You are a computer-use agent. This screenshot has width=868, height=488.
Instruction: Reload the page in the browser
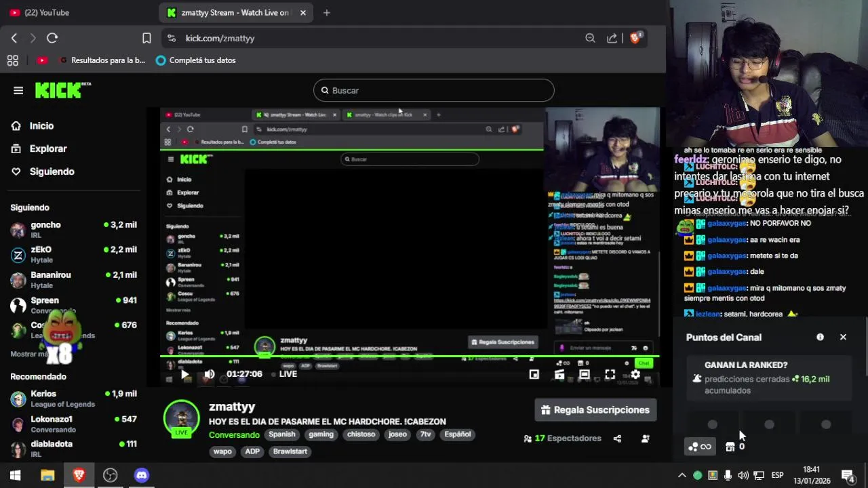coord(52,38)
